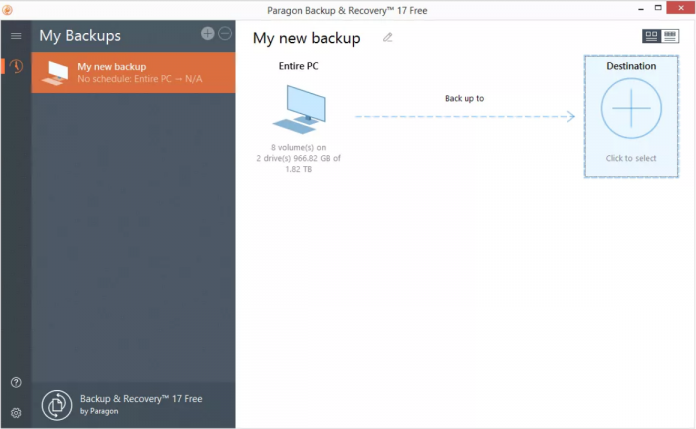Click the 'Back up to' label
Screen dimensions: 696x429
click(x=464, y=99)
